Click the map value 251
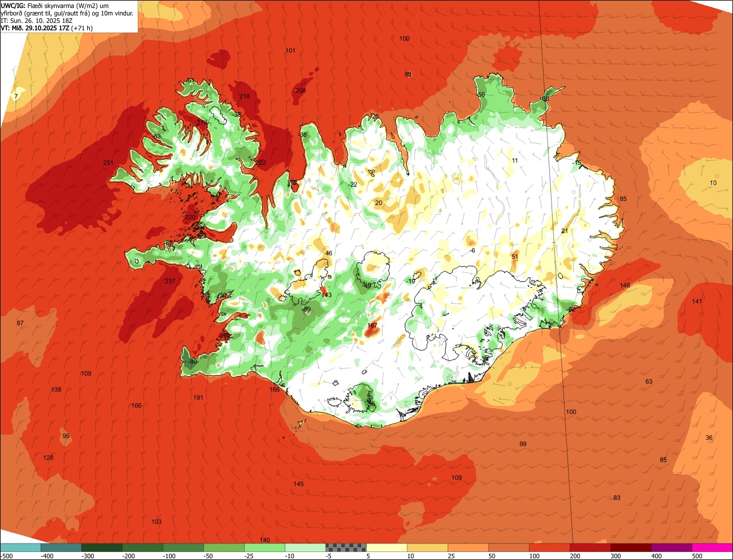The width and height of the screenshot is (733, 560). (108, 163)
